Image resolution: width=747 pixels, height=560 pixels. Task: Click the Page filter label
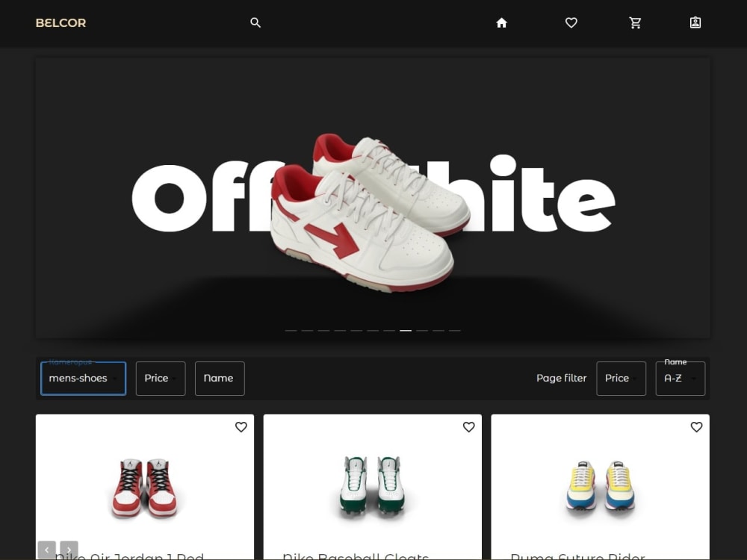point(561,378)
